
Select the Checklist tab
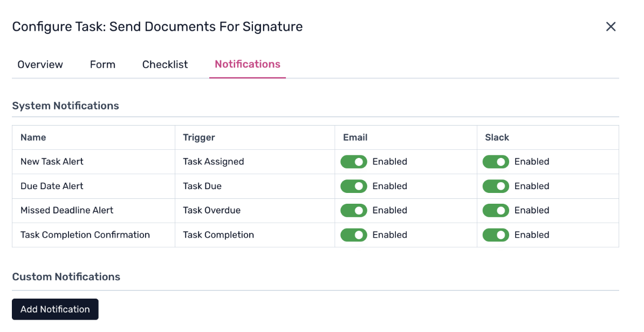tap(165, 65)
